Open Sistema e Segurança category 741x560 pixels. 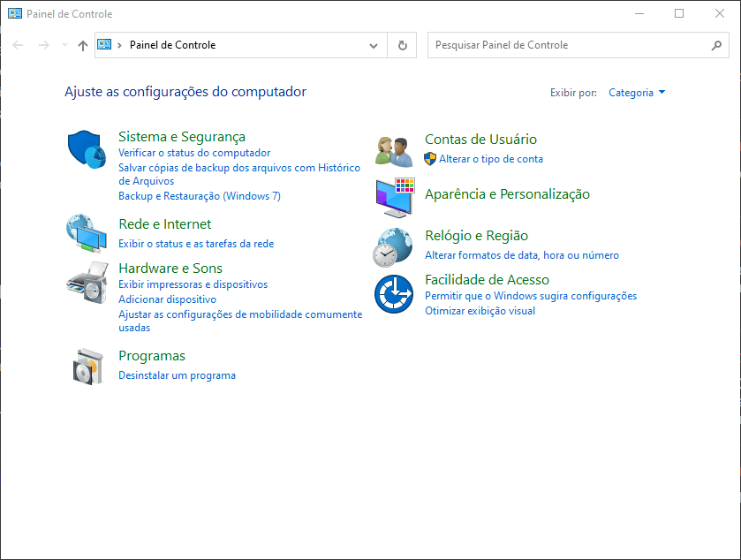click(182, 137)
